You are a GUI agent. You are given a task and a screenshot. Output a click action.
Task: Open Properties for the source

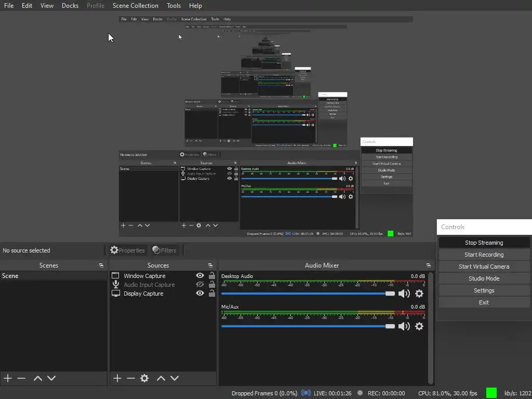click(x=128, y=250)
